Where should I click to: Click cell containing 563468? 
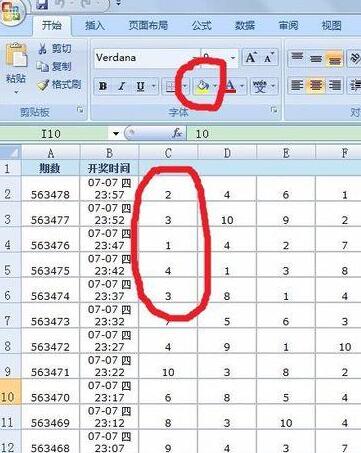[51, 441]
